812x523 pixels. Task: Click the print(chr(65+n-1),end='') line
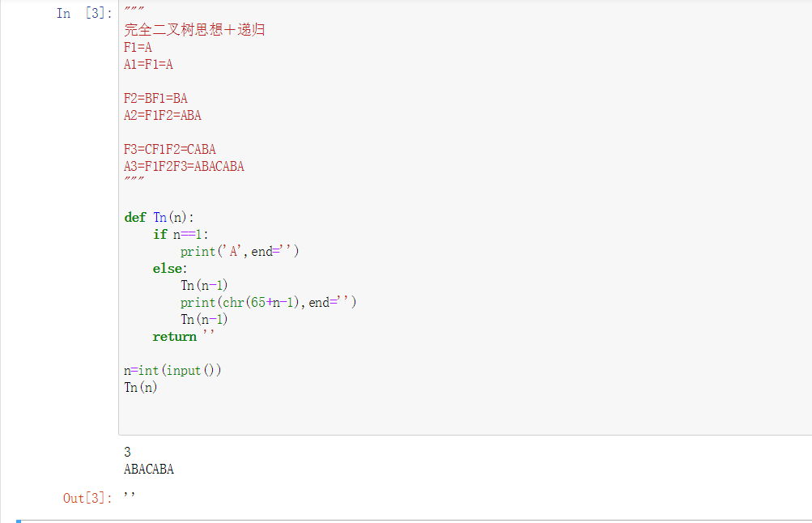tap(268, 303)
